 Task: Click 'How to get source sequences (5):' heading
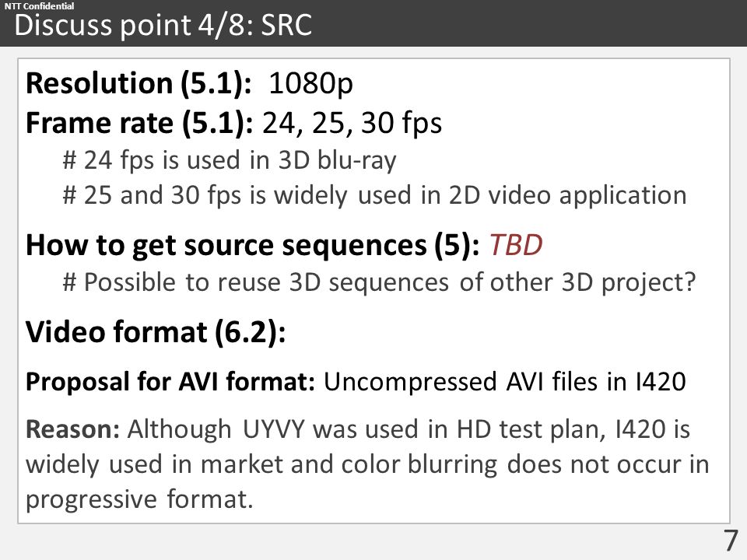(x=252, y=246)
